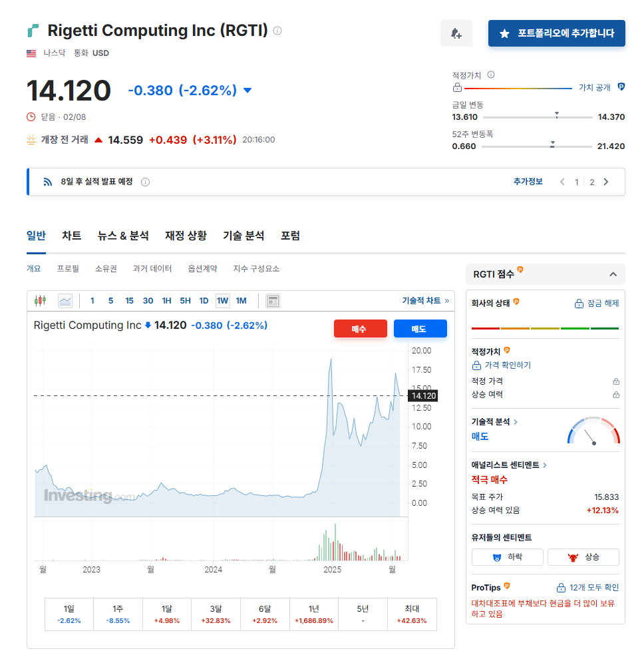Open 추가정보 link in banner
644x655 pixels.
pyautogui.click(x=528, y=182)
